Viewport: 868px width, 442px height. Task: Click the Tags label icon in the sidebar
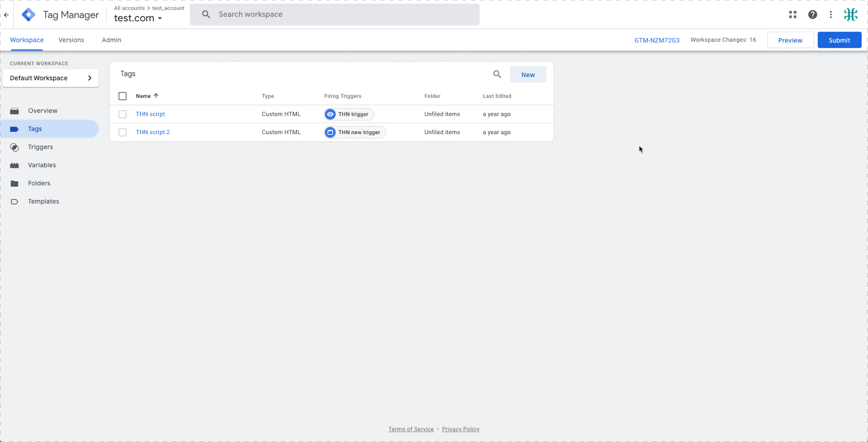(x=15, y=129)
